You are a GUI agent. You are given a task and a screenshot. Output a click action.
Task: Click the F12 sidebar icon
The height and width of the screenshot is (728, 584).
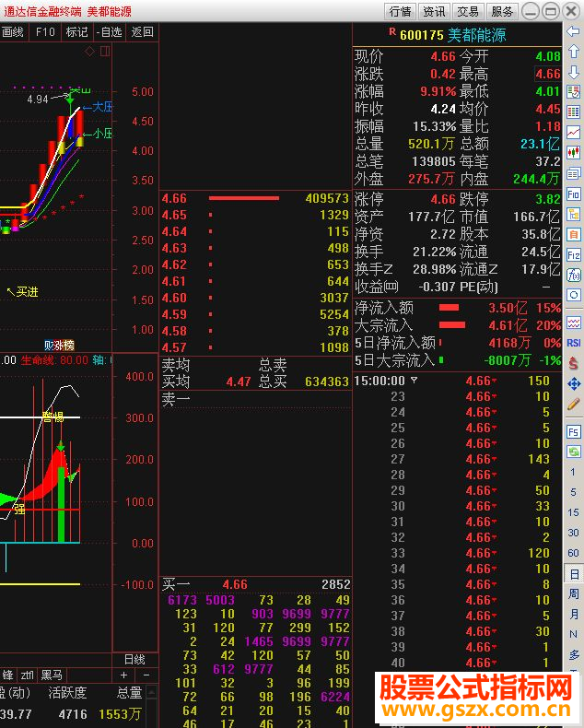click(573, 255)
